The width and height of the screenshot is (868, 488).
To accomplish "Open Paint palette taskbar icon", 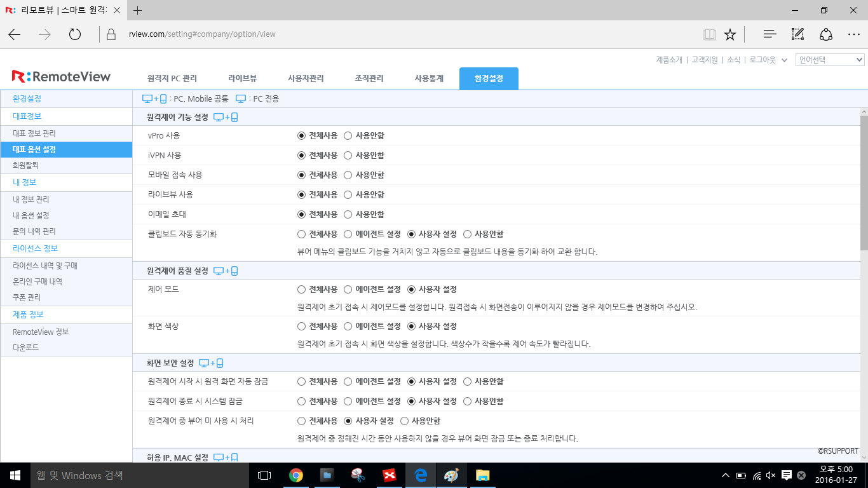I will [x=451, y=475].
